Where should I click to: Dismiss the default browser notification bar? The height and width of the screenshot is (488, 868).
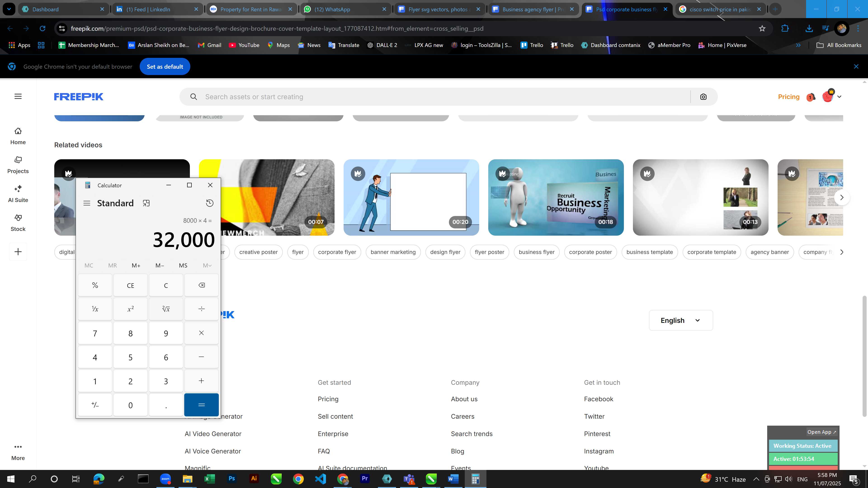(x=856, y=67)
